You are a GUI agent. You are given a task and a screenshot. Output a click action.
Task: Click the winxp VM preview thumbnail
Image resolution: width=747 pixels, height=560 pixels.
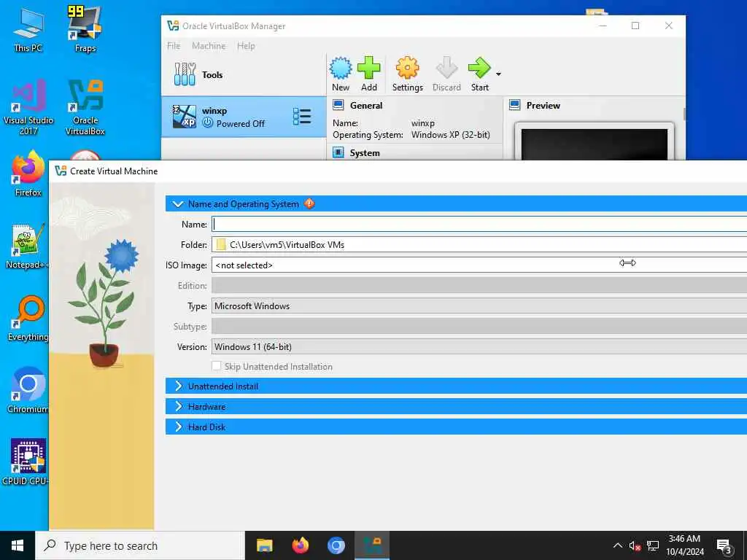coord(594,141)
